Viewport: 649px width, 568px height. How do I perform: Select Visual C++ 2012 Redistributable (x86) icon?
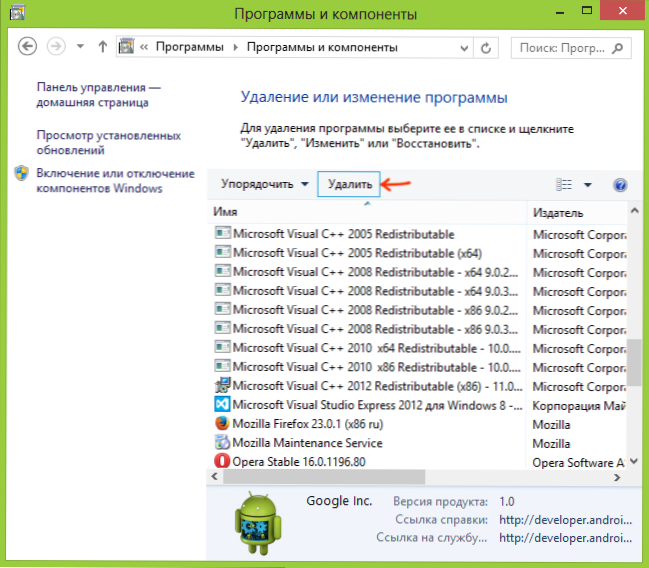(223, 385)
